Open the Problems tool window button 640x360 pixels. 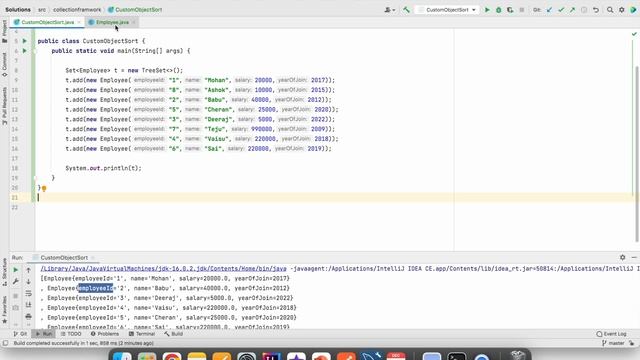pos(105,334)
